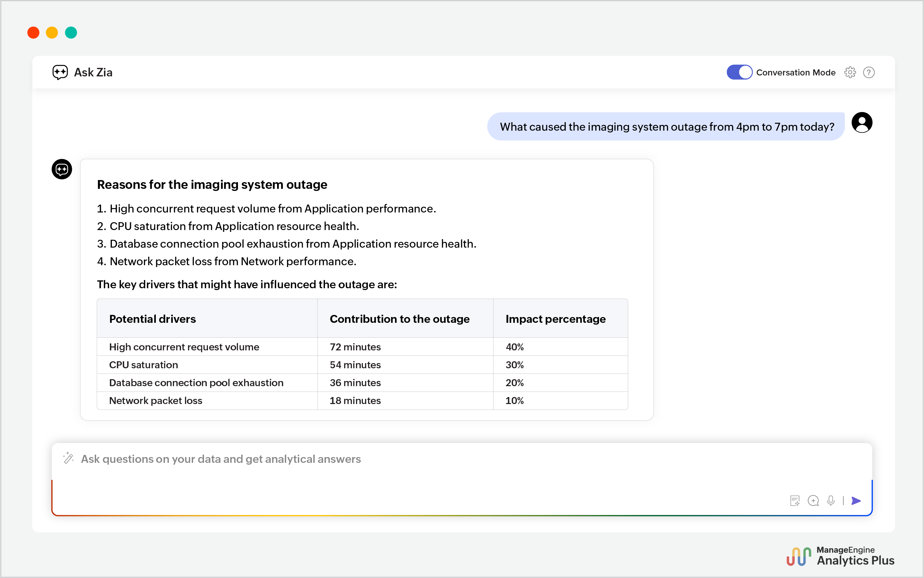Image resolution: width=924 pixels, height=578 pixels.
Task: Click the 'Ask Zia' title text
Action: click(93, 72)
